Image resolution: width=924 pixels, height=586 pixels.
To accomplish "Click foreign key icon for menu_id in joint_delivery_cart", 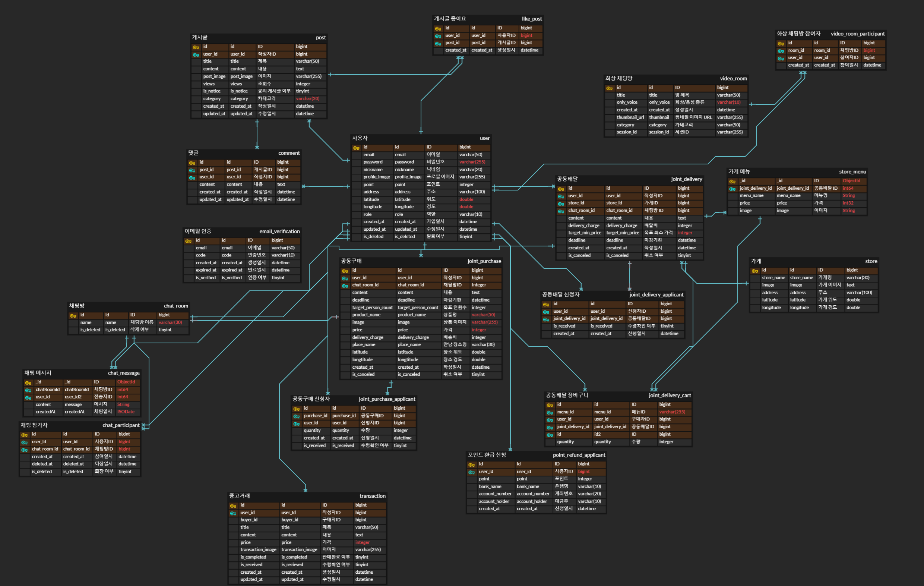I will [x=550, y=412].
